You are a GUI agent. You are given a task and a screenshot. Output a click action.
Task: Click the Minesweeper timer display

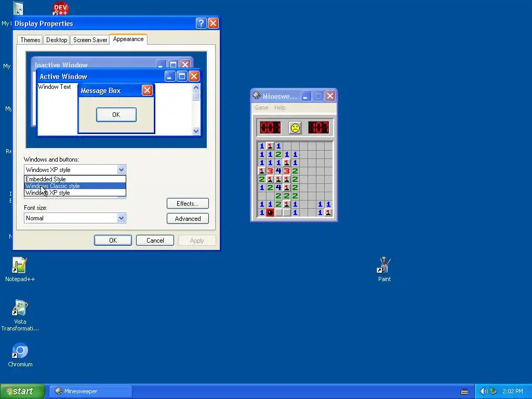pos(318,128)
